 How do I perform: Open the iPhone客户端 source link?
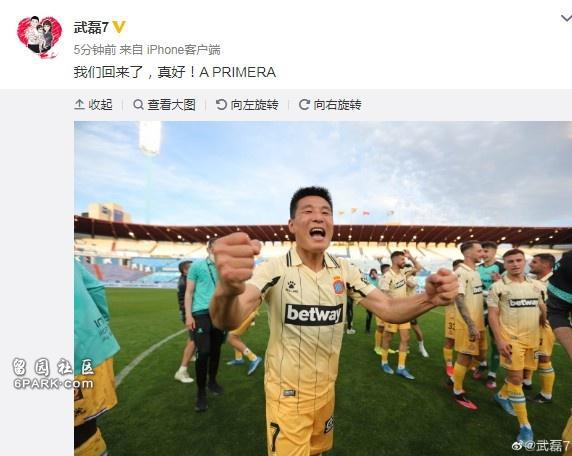pos(183,50)
